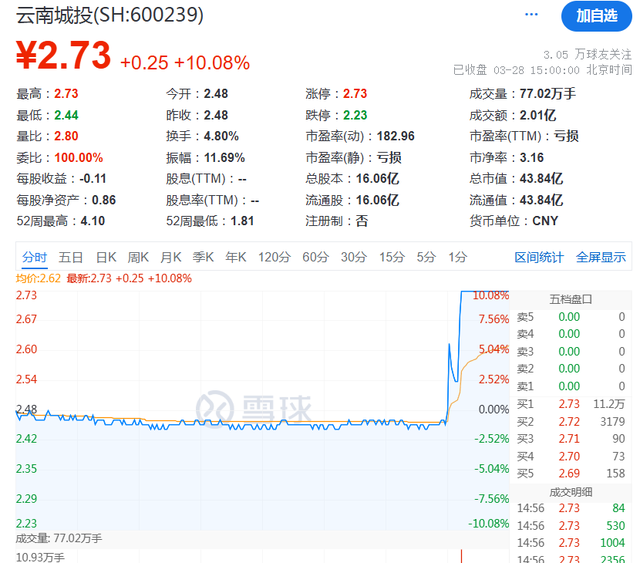The height and width of the screenshot is (563, 640).
Task: Open 区间统计 link
Action: coord(539,258)
